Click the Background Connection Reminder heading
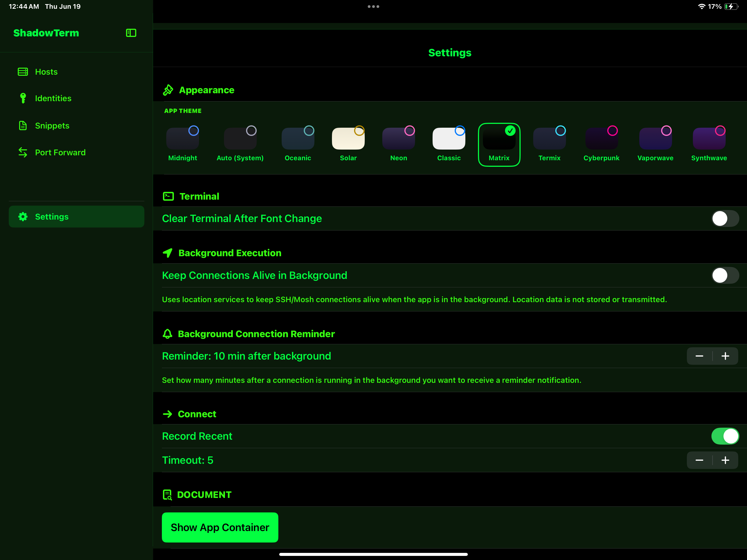This screenshot has height=560, width=747. point(256,334)
